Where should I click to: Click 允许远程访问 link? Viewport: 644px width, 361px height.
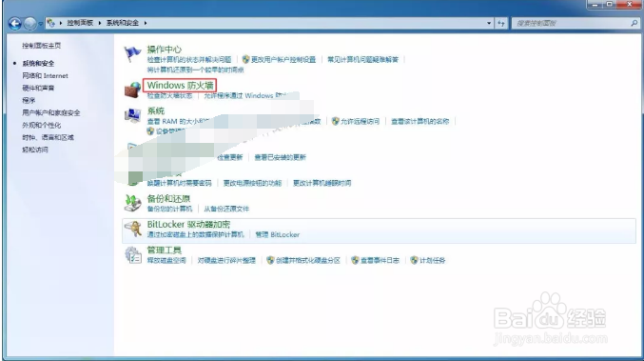click(360, 121)
